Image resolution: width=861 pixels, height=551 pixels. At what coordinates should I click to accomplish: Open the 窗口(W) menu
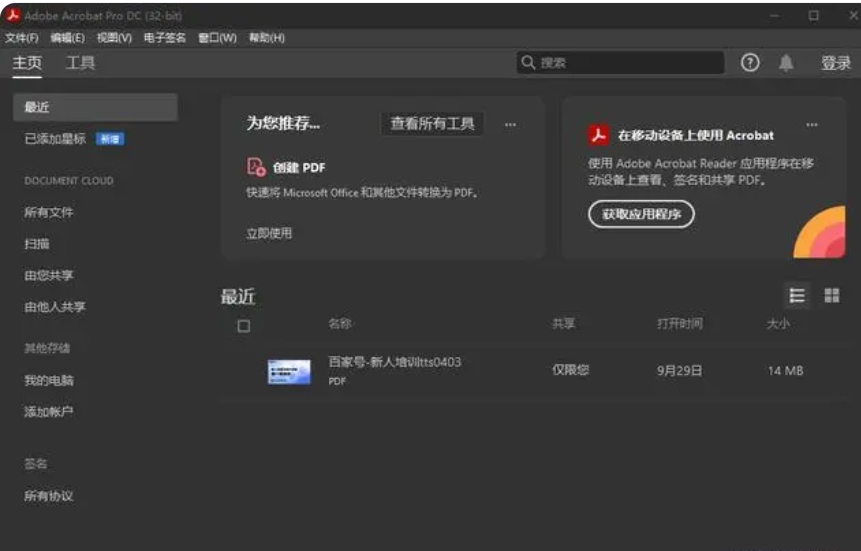(217, 38)
